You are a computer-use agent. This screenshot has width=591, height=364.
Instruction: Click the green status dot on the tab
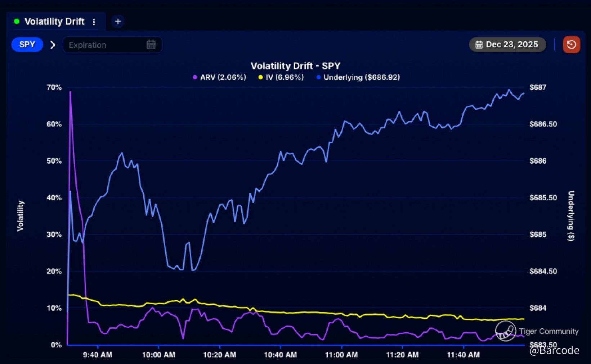[17, 22]
